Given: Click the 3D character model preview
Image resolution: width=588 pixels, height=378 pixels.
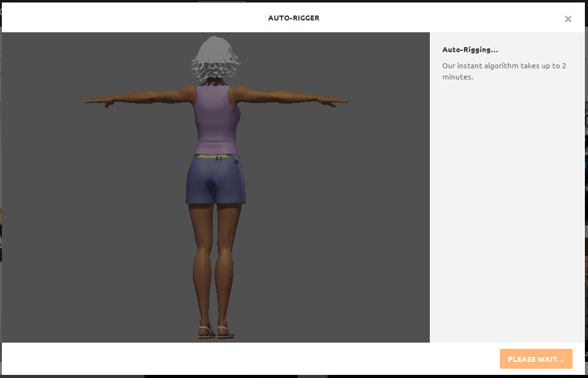Looking at the screenshot, I should click(x=216, y=187).
